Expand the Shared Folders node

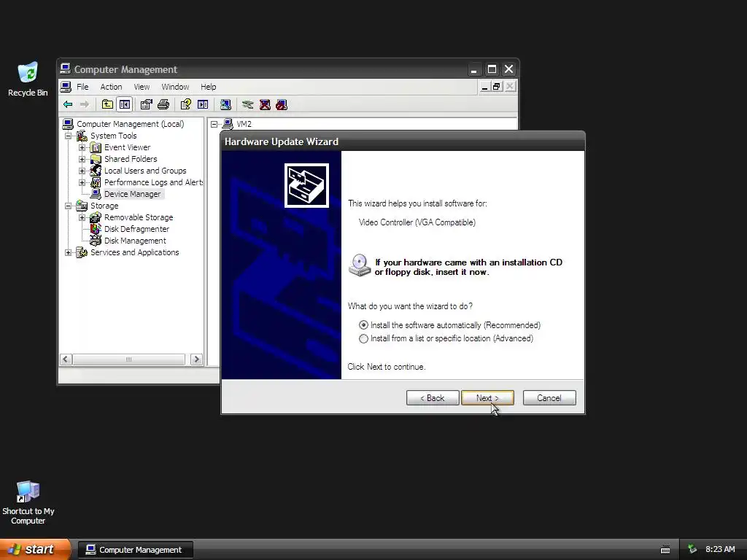(82, 159)
